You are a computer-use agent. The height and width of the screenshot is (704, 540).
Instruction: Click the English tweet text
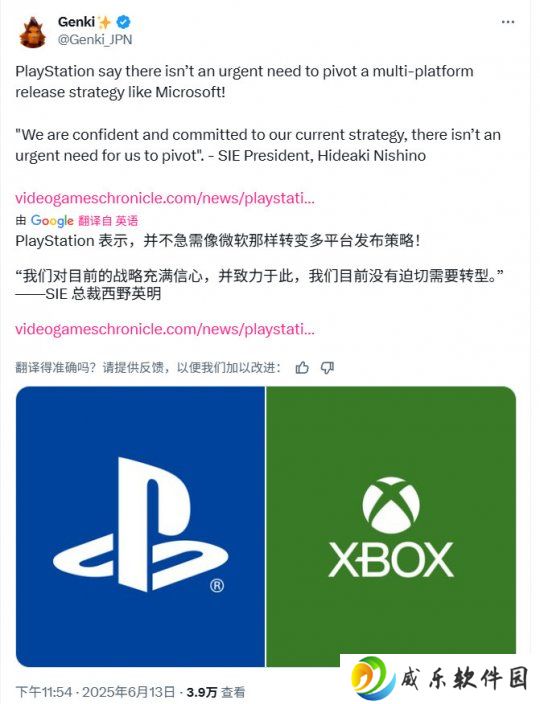[258, 113]
